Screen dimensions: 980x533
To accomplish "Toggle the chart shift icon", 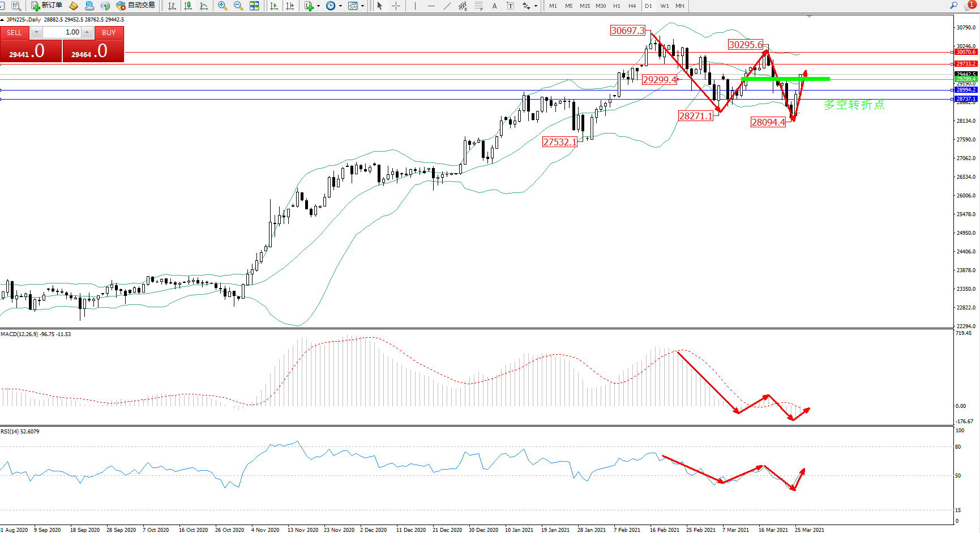I will [290, 6].
